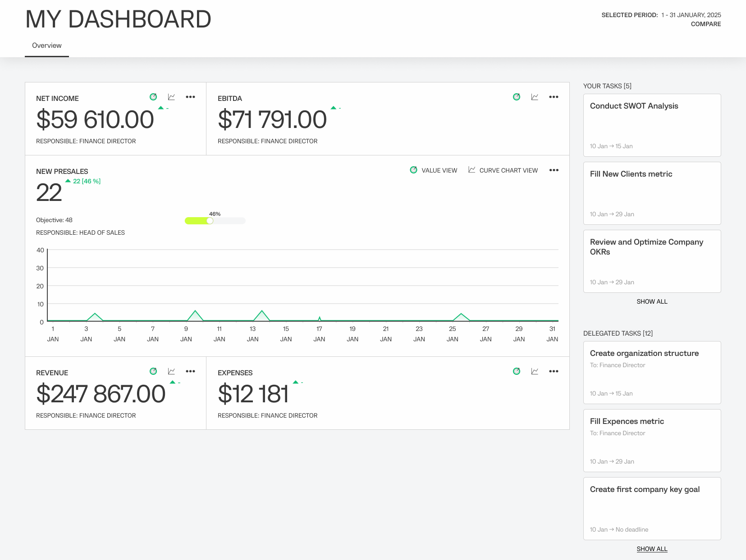
Task: Click Show All under Your Tasks
Action: (652, 301)
